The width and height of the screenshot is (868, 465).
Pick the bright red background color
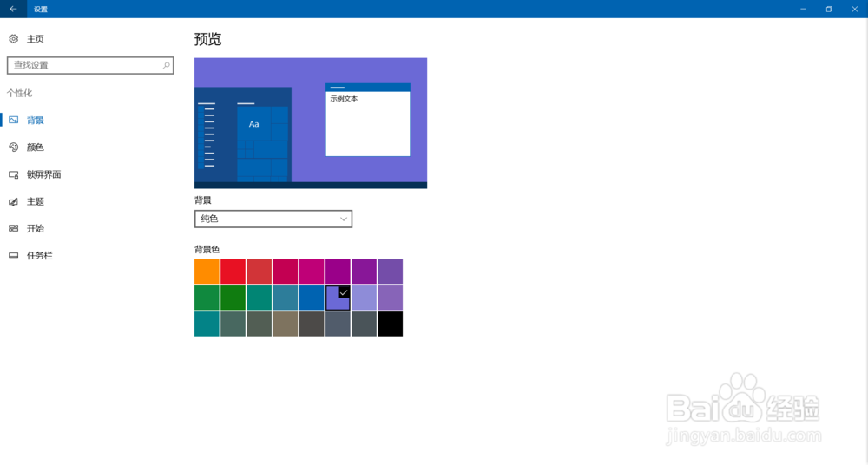(233, 272)
